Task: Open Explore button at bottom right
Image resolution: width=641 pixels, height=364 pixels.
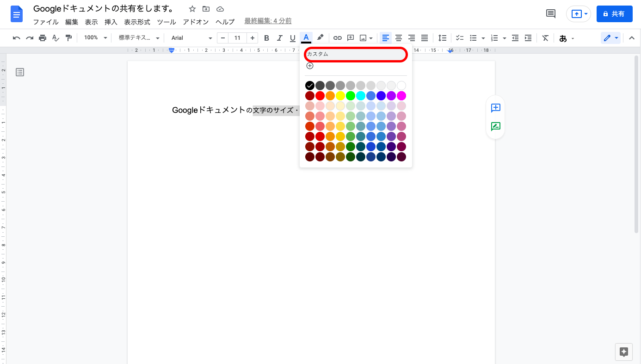Action: 624,352
